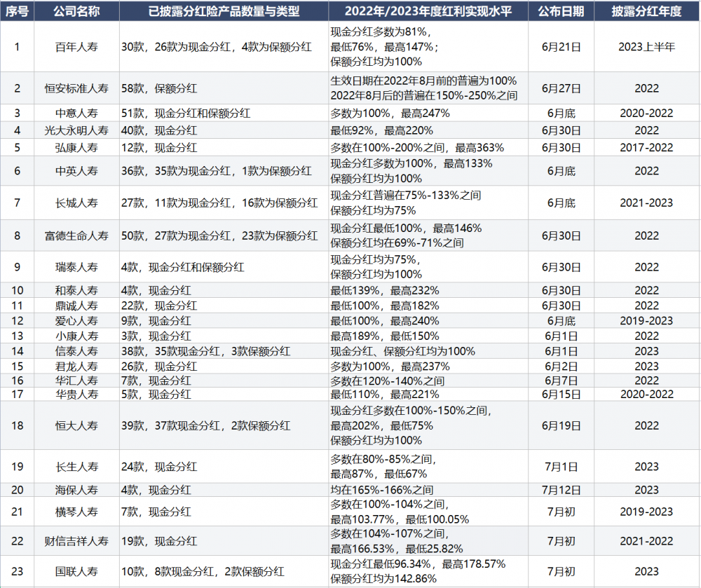Click the 6月27日 date cell

pyautogui.click(x=561, y=88)
